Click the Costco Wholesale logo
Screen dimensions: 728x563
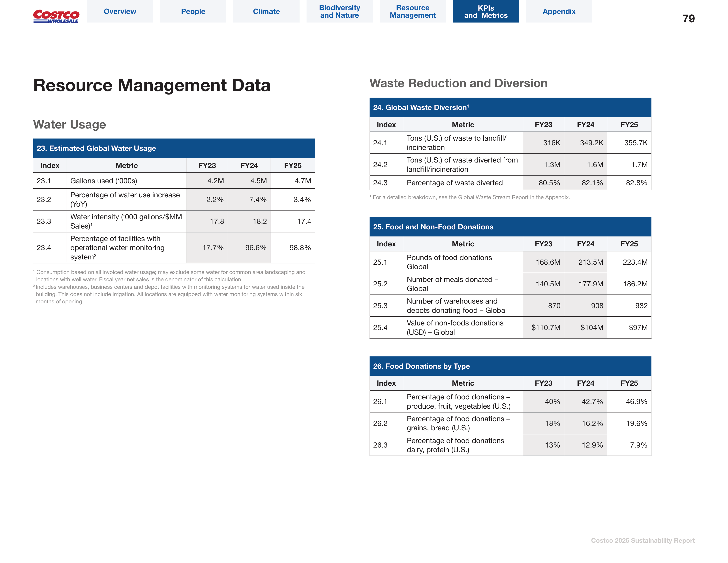[x=56, y=16]
